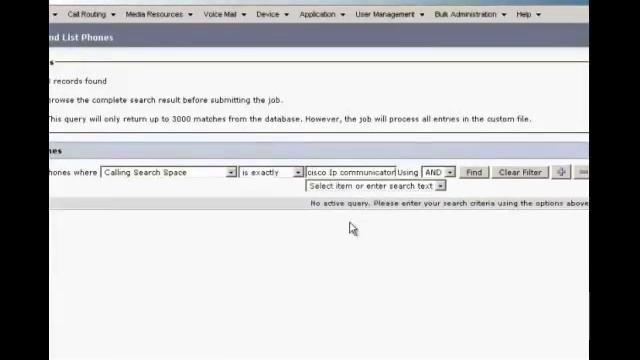Click the 'List Phones' page heading
640x360 pixels.
tap(87, 38)
